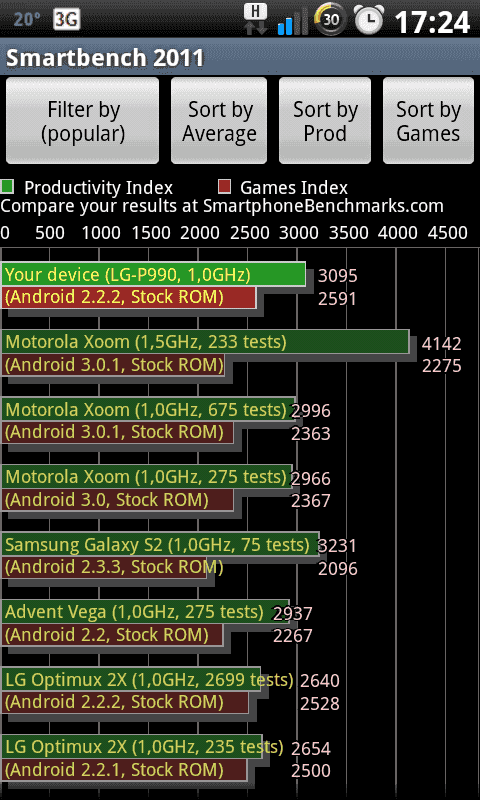The width and height of the screenshot is (480, 800).
Task: Select Advent Vega 275 tests bar
Action: pyautogui.click(x=145, y=612)
